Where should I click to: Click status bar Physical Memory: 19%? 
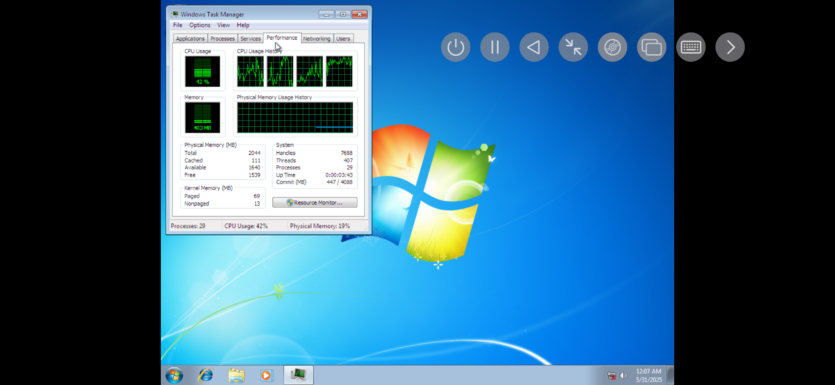320,226
